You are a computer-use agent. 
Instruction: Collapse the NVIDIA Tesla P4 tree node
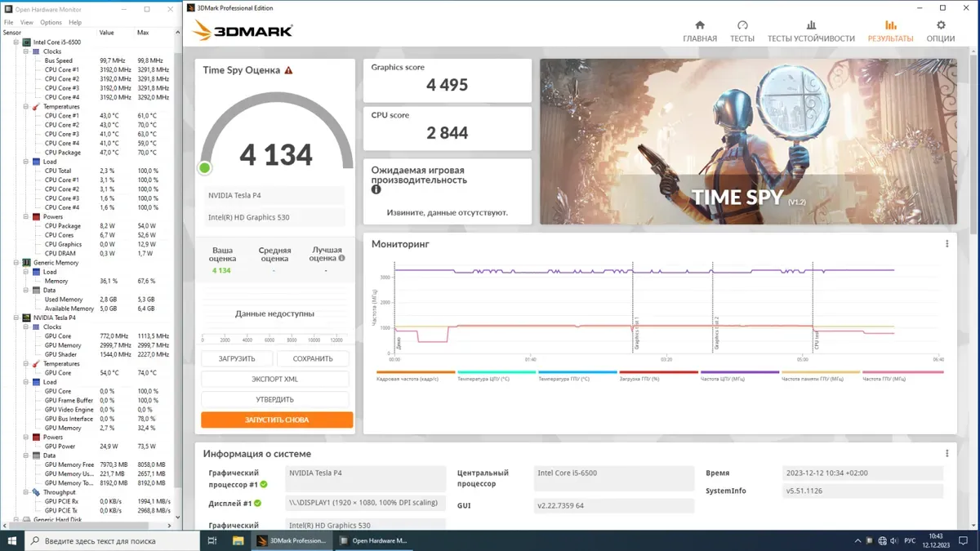tap(16, 318)
